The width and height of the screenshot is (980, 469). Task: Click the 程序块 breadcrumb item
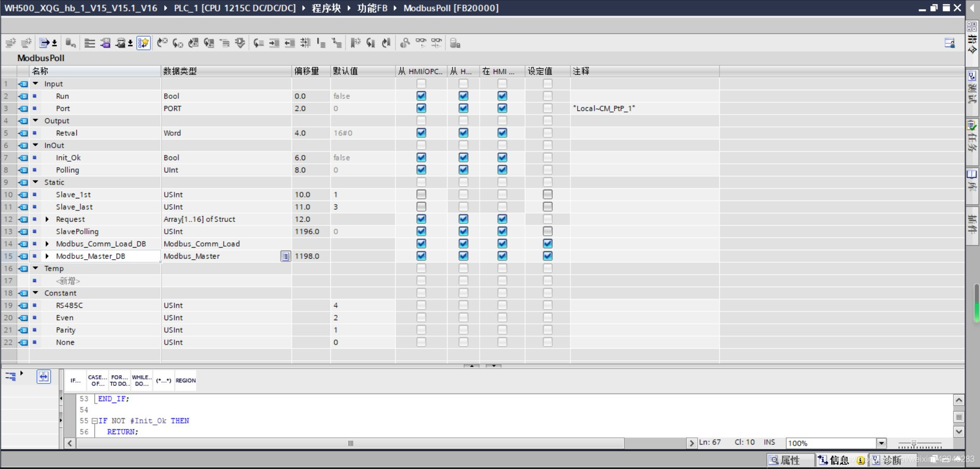click(326, 8)
